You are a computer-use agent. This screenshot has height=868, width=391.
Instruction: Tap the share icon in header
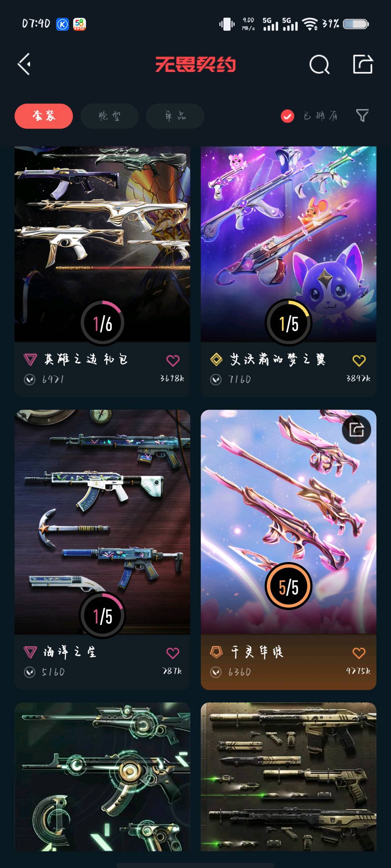click(x=363, y=64)
